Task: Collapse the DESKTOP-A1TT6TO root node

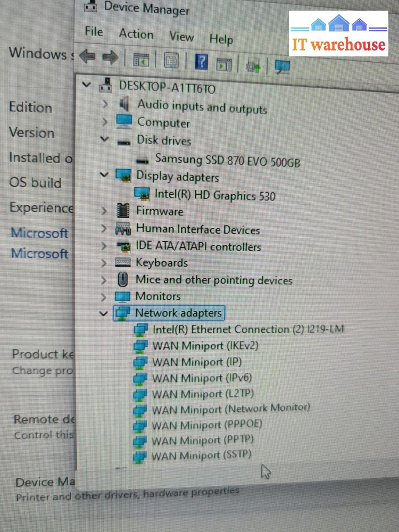Action: pos(87,84)
